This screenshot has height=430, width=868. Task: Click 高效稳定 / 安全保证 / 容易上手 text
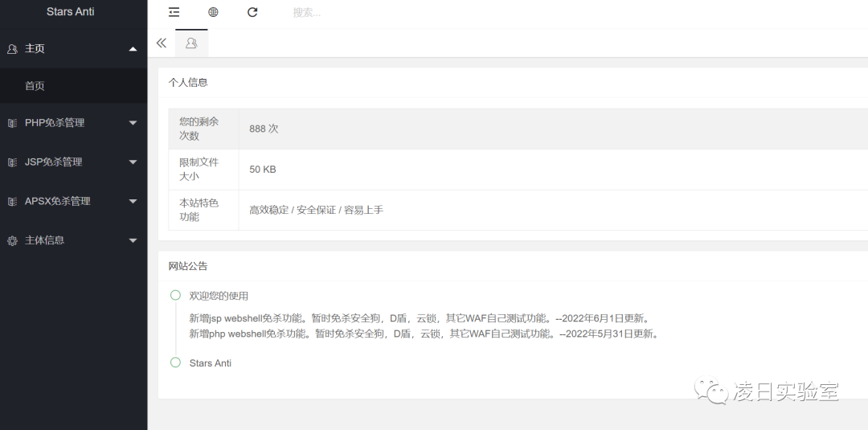click(316, 211)
